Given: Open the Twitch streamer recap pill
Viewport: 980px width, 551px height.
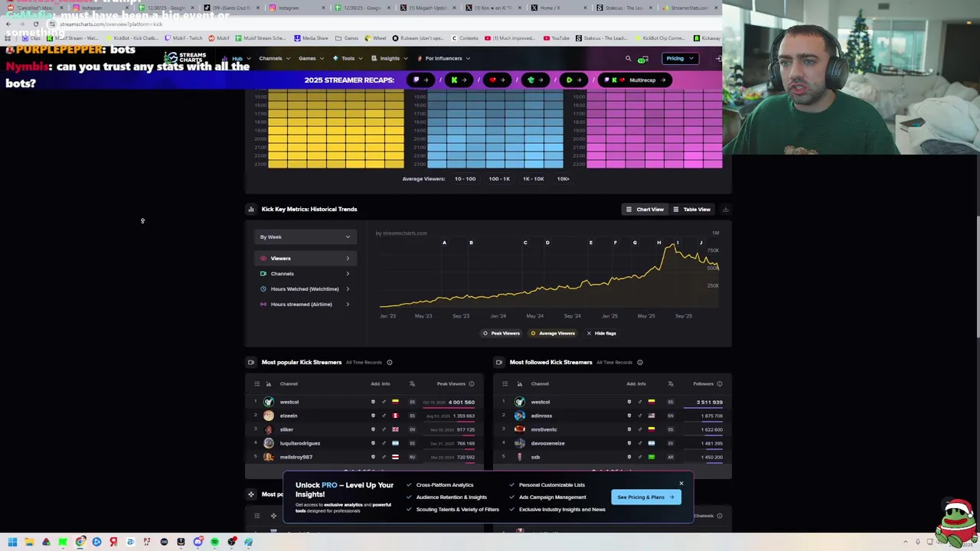Looking at the screenshot, I should [x=420, y=80].
